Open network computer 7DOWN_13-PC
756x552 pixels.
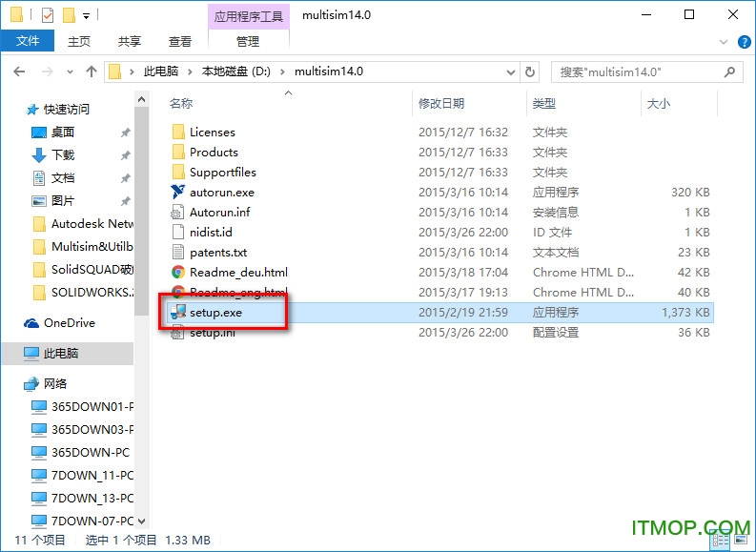pyautogui.click(x=82, y=498)
